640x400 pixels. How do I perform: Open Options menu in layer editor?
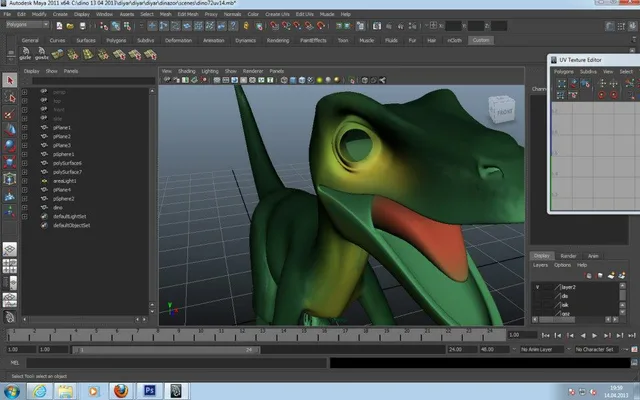(x=562, y=265)
